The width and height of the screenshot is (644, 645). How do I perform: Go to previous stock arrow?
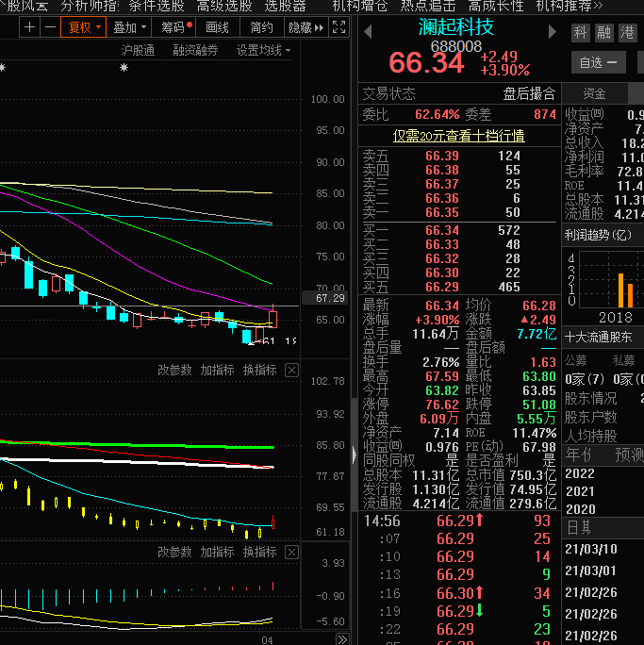click(368, 31)
